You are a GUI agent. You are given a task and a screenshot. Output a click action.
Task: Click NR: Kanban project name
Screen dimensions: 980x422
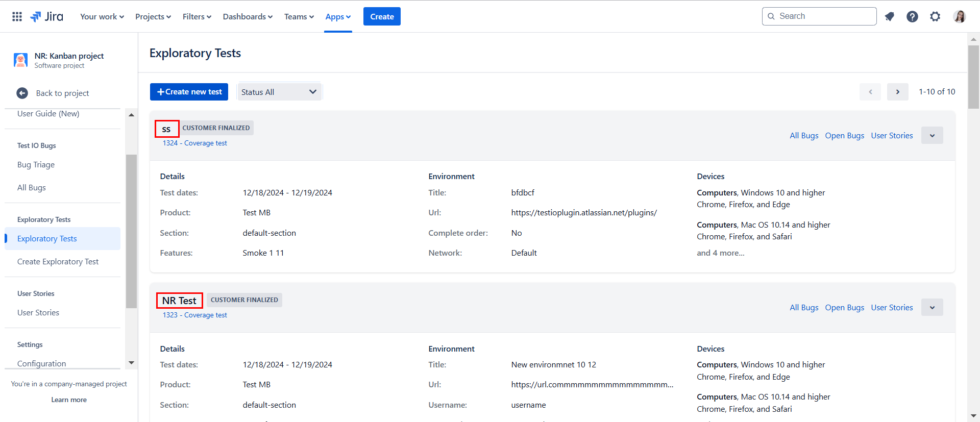point(69,56)
